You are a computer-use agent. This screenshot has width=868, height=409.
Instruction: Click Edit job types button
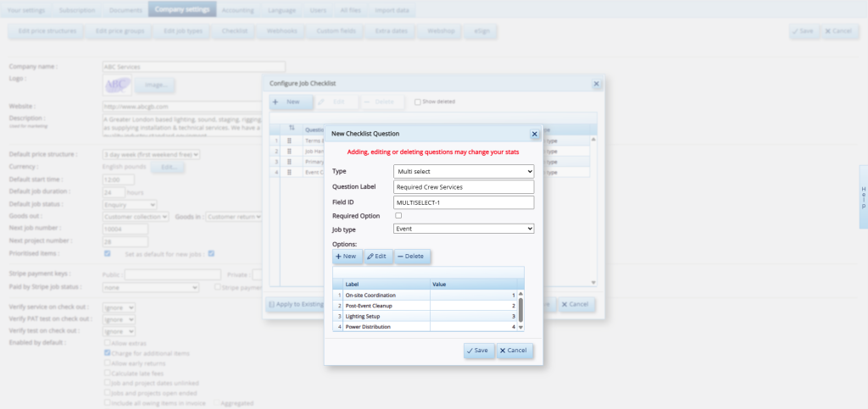tap(183, 31)
